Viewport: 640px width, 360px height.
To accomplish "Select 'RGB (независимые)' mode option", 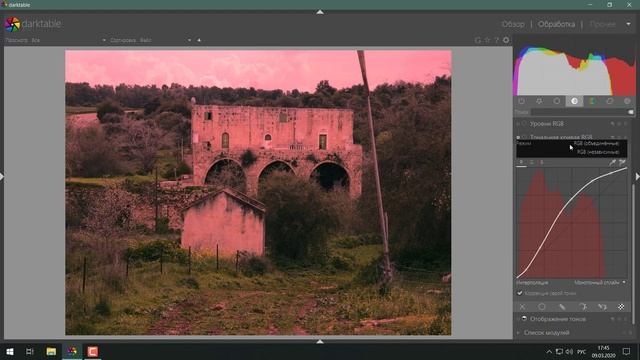I will (x=598, y=151).
